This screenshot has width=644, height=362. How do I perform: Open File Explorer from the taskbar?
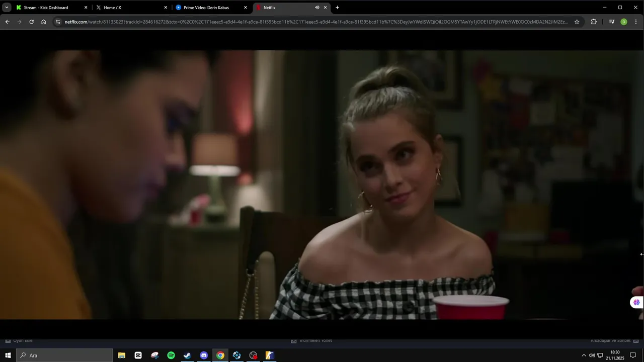coord(121,355)
